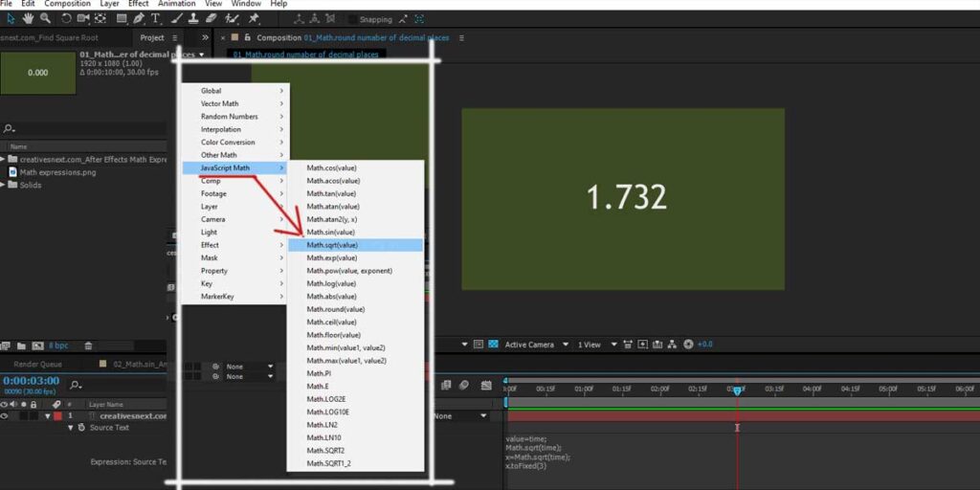The image size is (980, 490).
Task: Select the Rotation tool
Action: click(x=66, y=18)
